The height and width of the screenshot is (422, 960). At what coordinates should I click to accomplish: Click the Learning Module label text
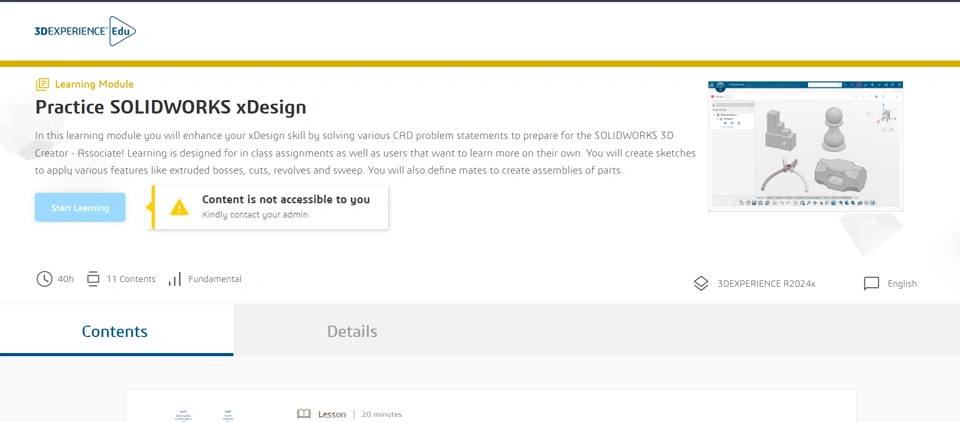pos(94,84)
